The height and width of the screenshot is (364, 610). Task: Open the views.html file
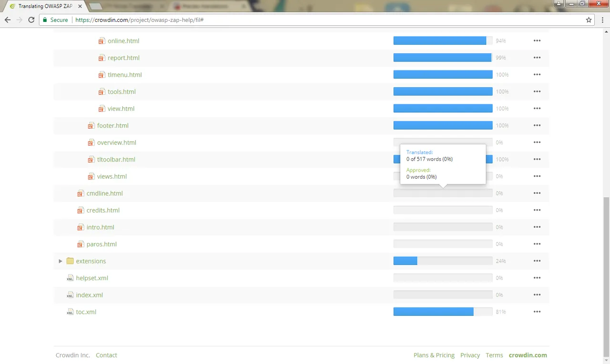[112, 176]
